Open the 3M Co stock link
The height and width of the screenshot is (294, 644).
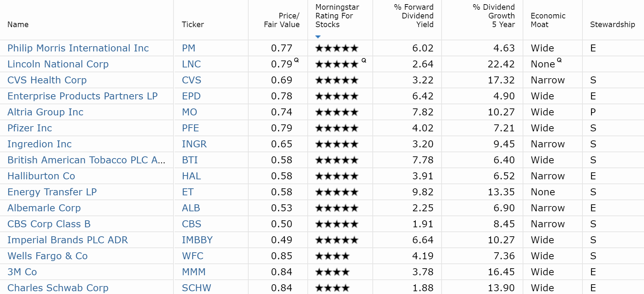(x=22, y=272)
